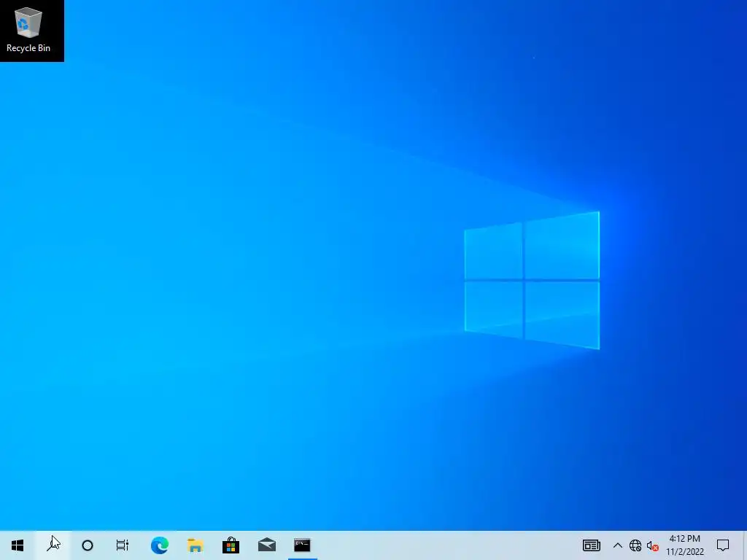Launch Cortana from the circle icon
Image resolution: width=747 pixels, height=560 pixels.
click(88, 545)
